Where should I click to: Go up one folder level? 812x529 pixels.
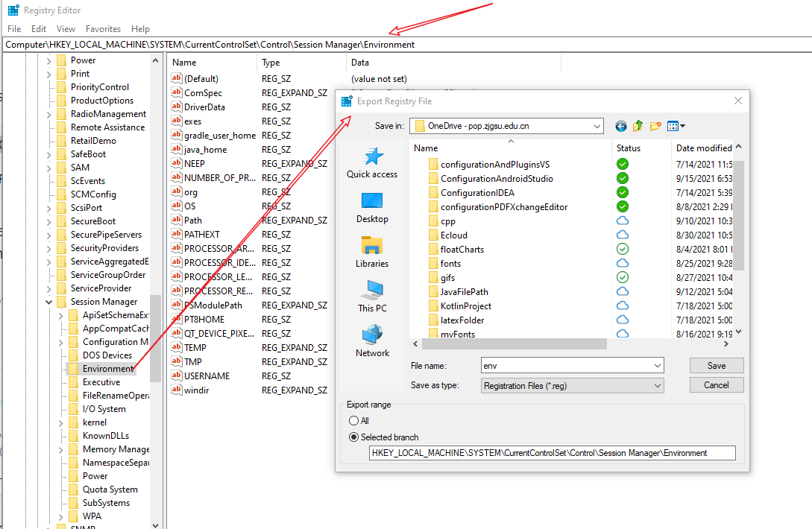(x=638, y=126)
